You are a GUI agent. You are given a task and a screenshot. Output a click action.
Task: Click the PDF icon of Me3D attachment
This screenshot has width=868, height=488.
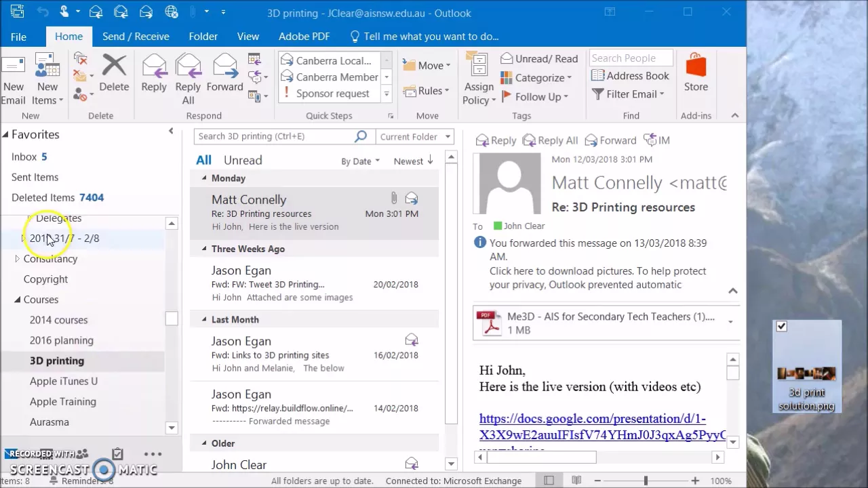(488, 323)
